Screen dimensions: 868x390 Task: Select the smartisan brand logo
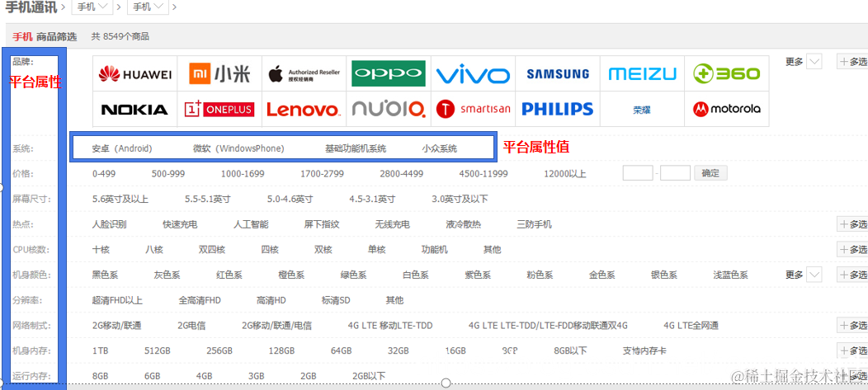[473, 109]
